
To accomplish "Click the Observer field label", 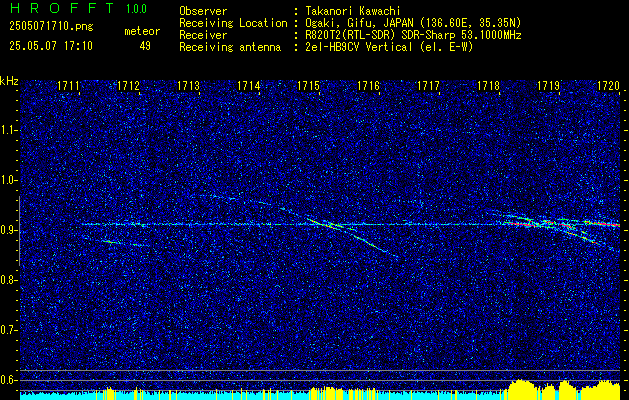I will [x=203, y=11].
